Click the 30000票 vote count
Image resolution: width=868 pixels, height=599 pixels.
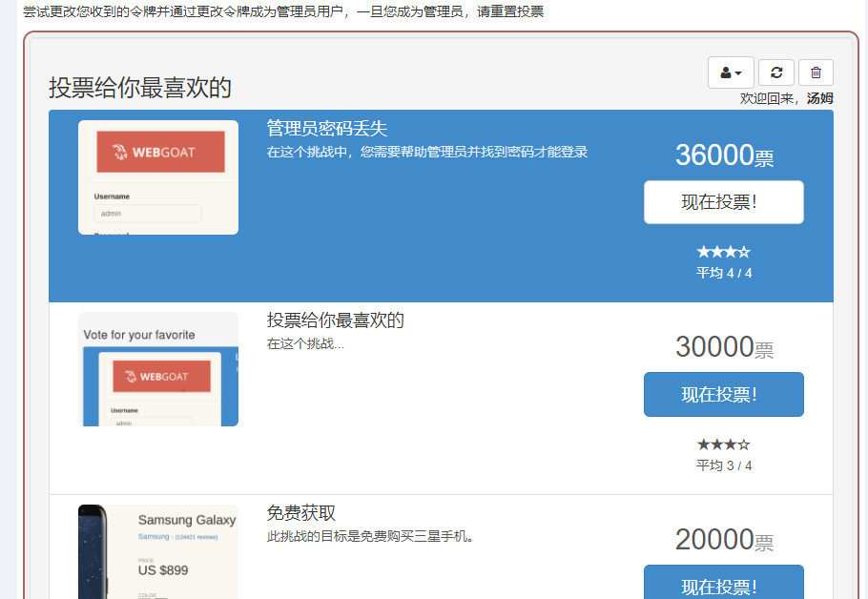[724, 347]
